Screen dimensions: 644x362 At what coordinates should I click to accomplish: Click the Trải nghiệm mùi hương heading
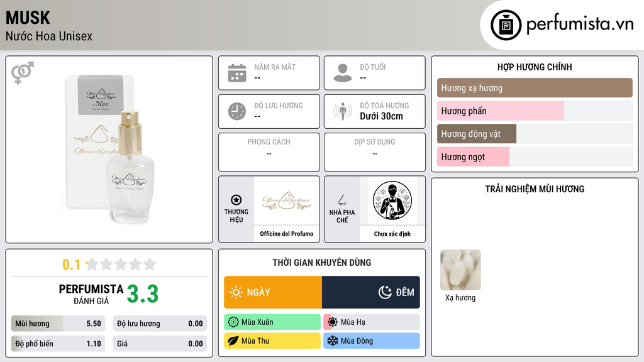click(x=535, y=189)
